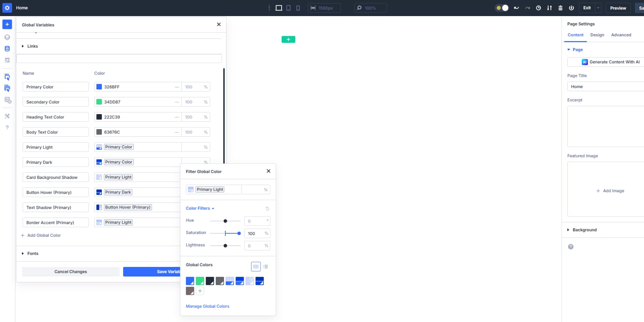Open the trash icon in the toolbar
Screen dimensions: 644x322
tap(560, 8)
